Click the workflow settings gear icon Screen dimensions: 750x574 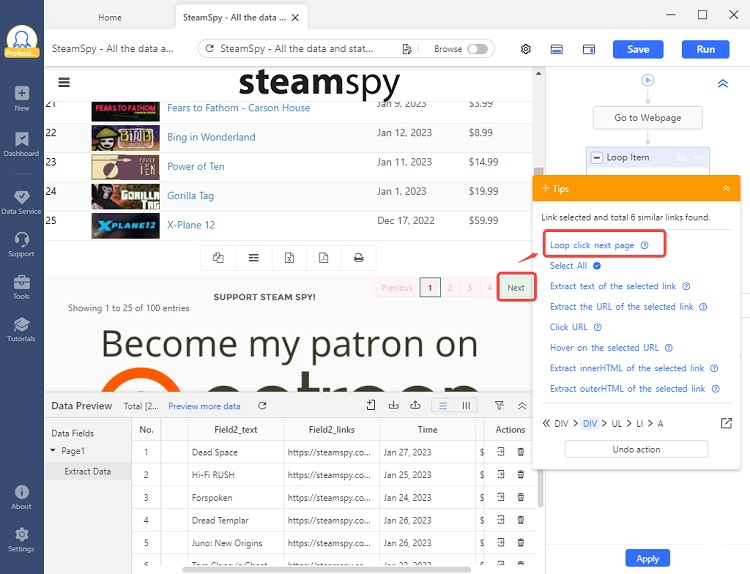tap(526, 49)
